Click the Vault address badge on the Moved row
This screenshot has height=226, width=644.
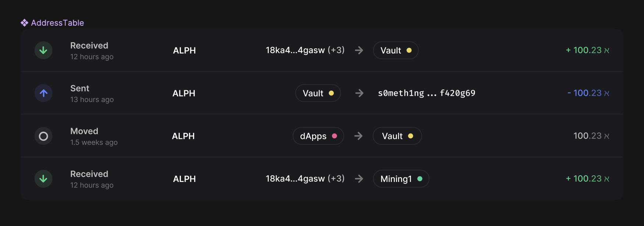pos(397,136)
